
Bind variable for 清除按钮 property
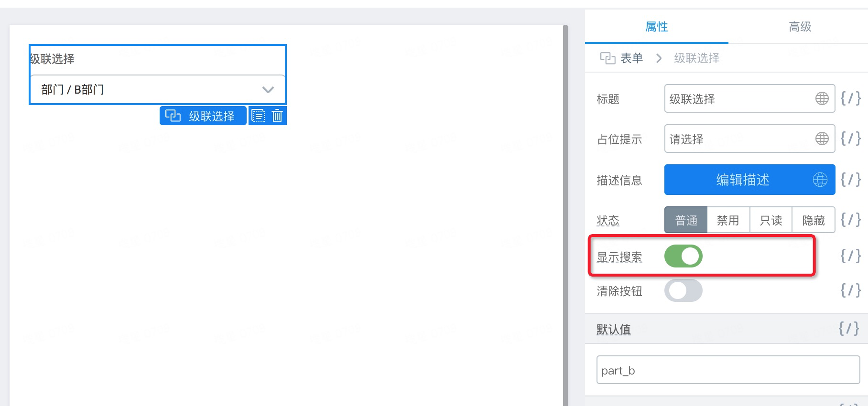(x=851, y=290)
